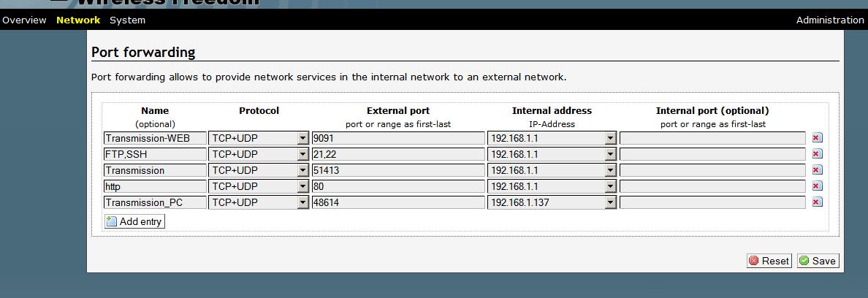Viewport: 868px width, 298px height.
Task: Remove the Transmission port 51413 entry
Action: [817, 170]
